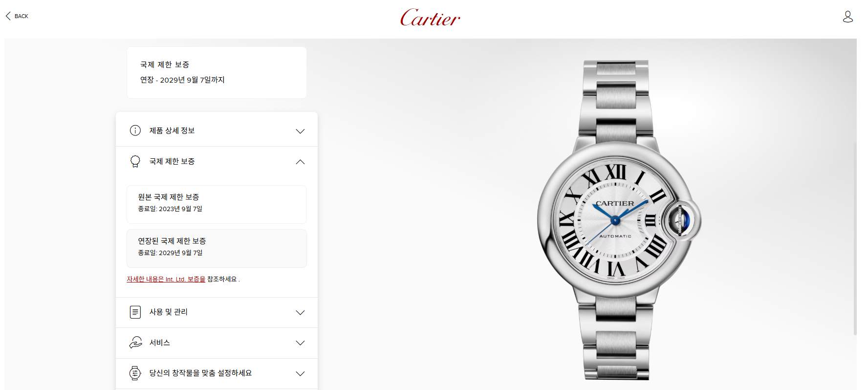This screenshot has height=390, width=868.
Task: Click the watch settings icon beside 당신의 창작물을 맞춤 설정하세요
Action: [x=135, y=373]
